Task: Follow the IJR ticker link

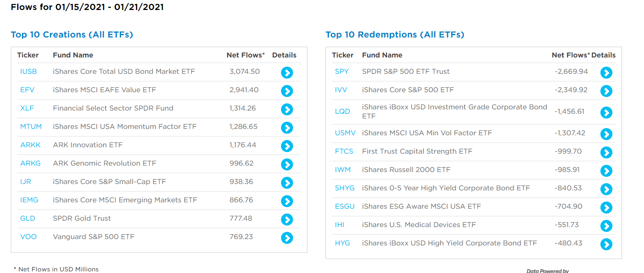Action: coord(26,182)
